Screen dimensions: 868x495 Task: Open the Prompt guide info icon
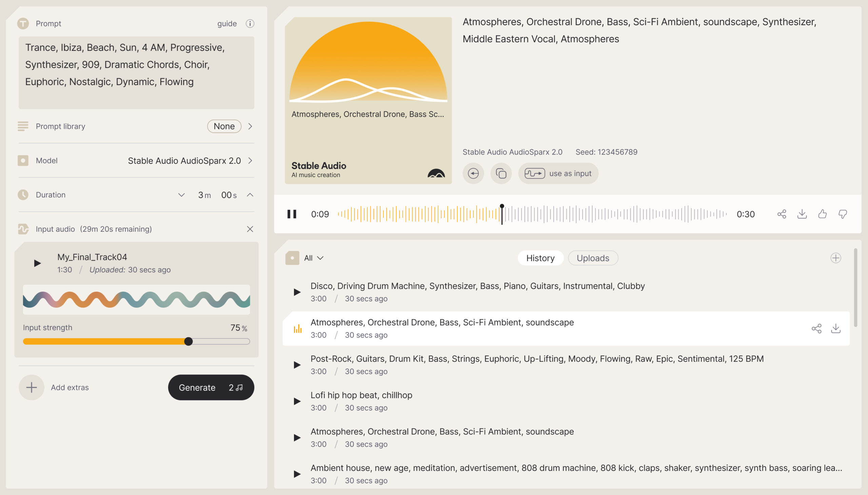[249, 23]
